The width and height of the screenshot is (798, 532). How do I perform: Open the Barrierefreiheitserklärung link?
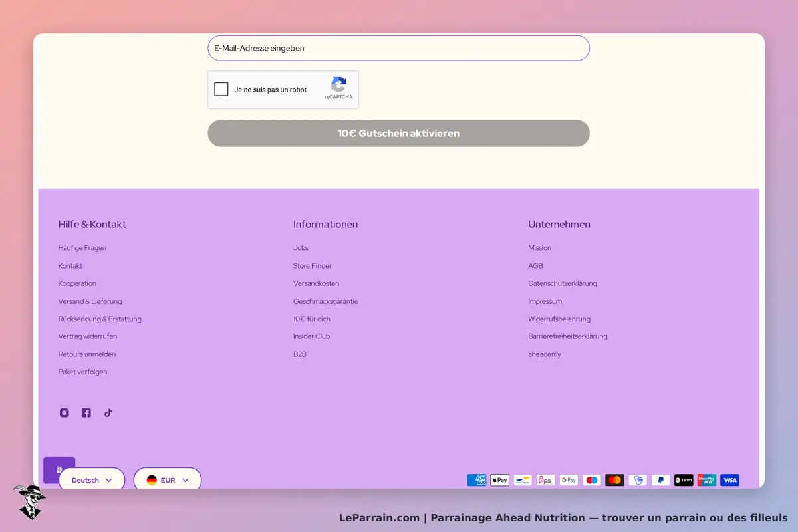tap(568, 336)
